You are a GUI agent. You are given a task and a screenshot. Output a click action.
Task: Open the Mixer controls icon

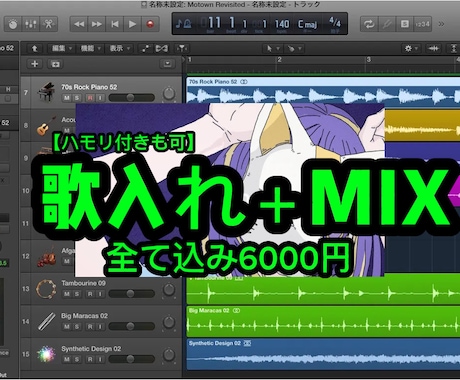coord(31,24)
